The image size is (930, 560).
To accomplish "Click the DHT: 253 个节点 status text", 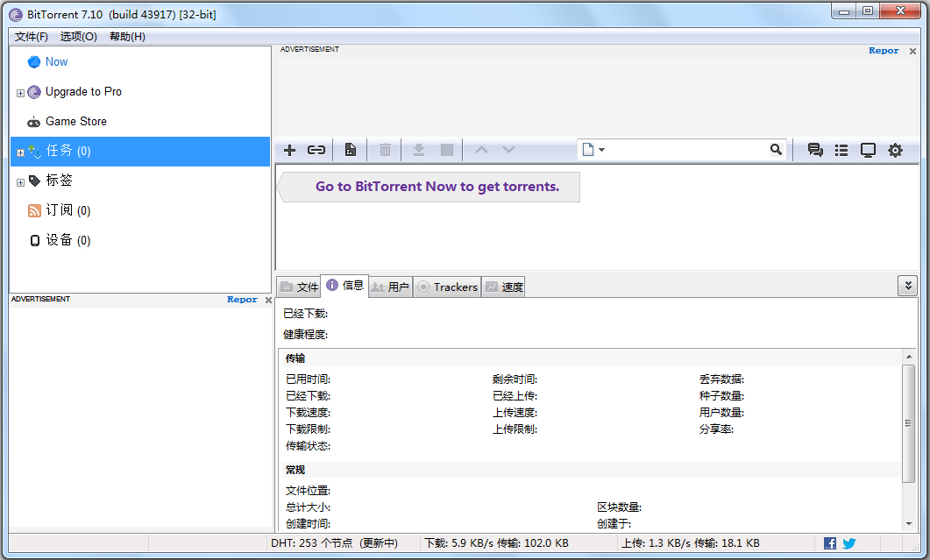I will click(335, 542).
